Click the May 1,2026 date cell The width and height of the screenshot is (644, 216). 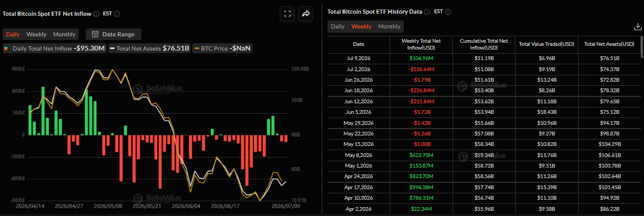pos(358,165)
